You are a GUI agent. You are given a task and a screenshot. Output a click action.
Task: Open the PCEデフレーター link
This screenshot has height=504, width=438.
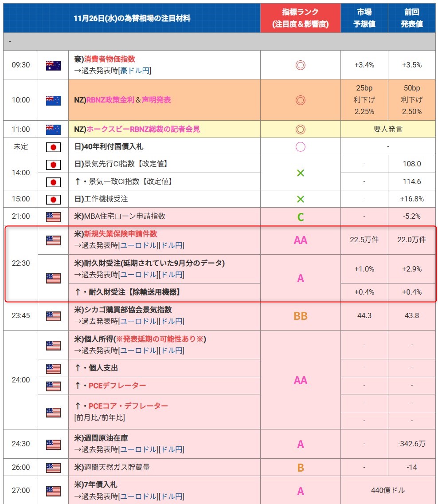coord(117,386)
